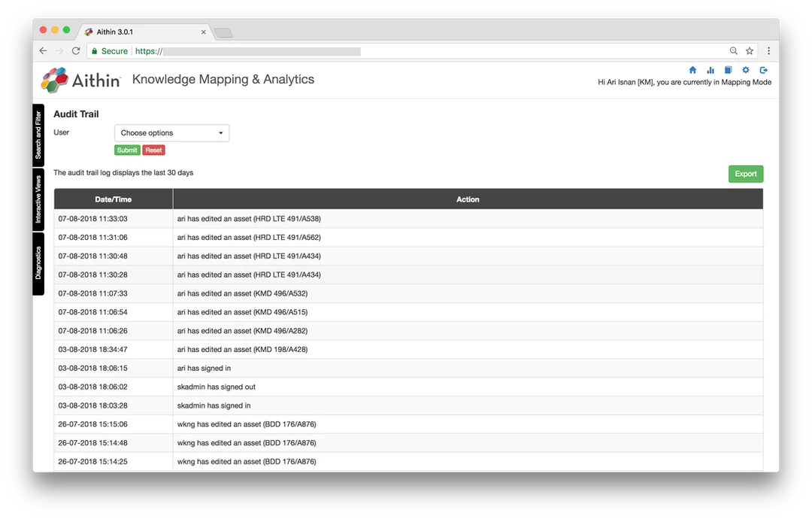Open the home icon in header

pos(692,70)
